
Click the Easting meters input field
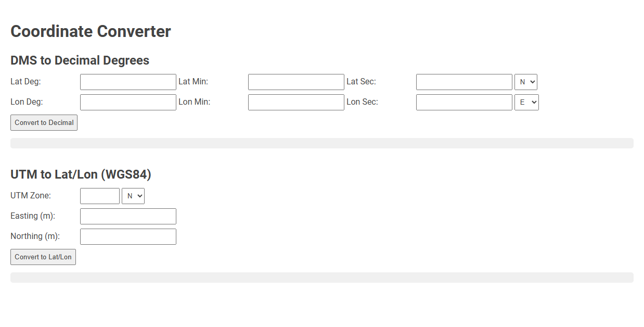coord(128,216)
